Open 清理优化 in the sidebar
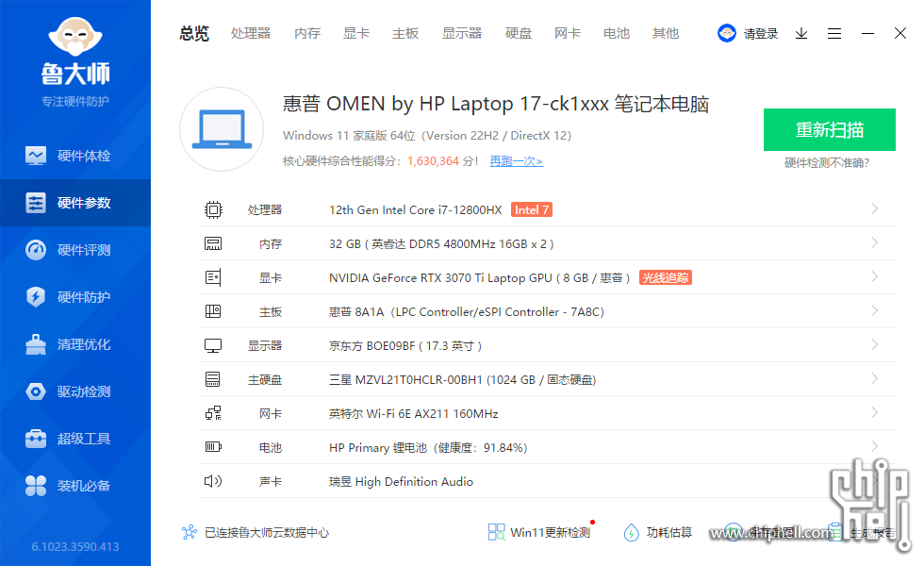The image size is (924, 566). pyautogui.click(x=75, y=344)
